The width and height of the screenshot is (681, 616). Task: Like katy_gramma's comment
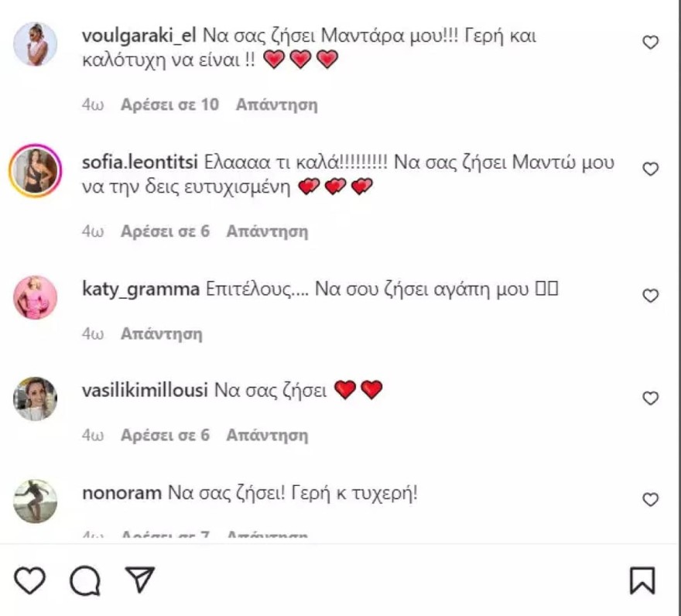click(651, 296)
